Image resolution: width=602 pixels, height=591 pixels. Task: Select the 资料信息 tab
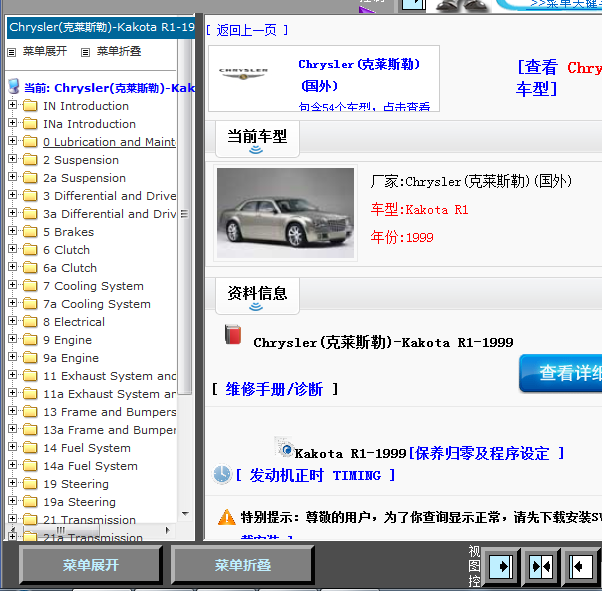(257, 296)
